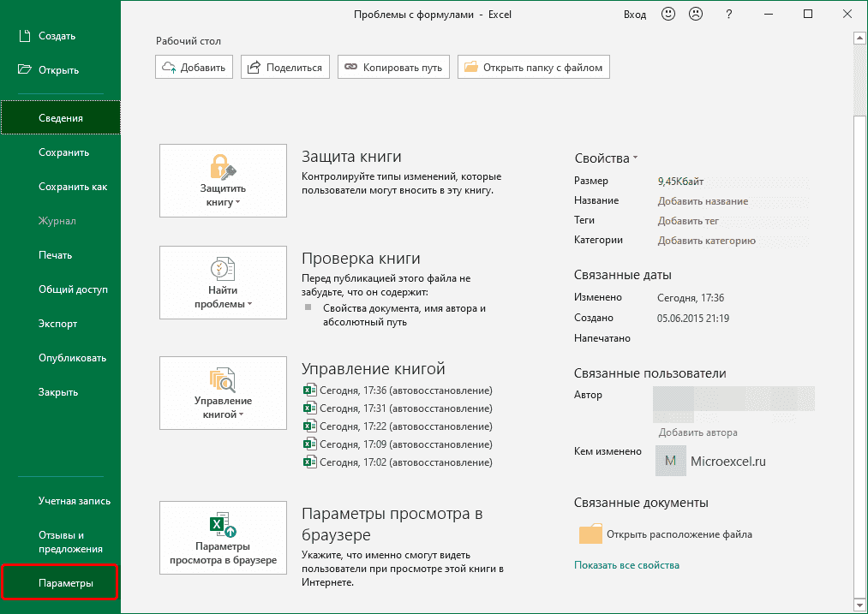868x614 pixels.
Task: Click the Открыть папку с файлом button
Action: click(533, 66)
